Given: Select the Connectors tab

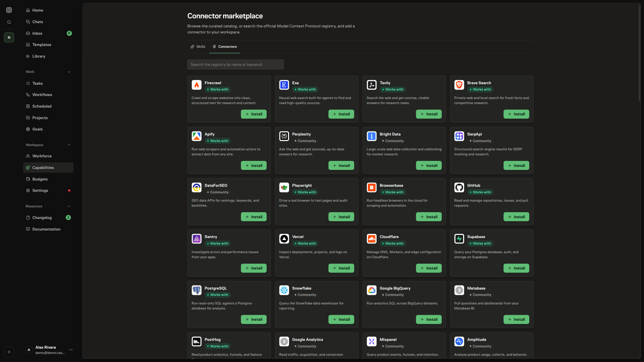Looking at the screenshot, I should 224,47.
